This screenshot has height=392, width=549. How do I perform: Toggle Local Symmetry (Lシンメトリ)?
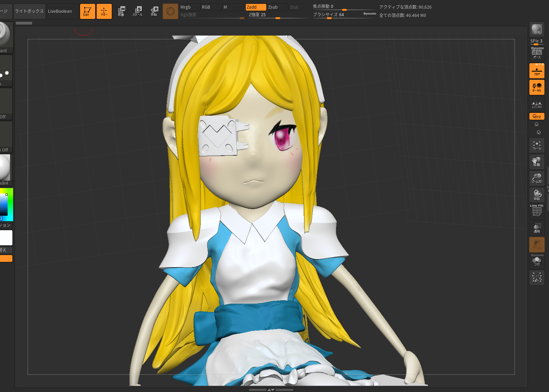tap(537, 105)
